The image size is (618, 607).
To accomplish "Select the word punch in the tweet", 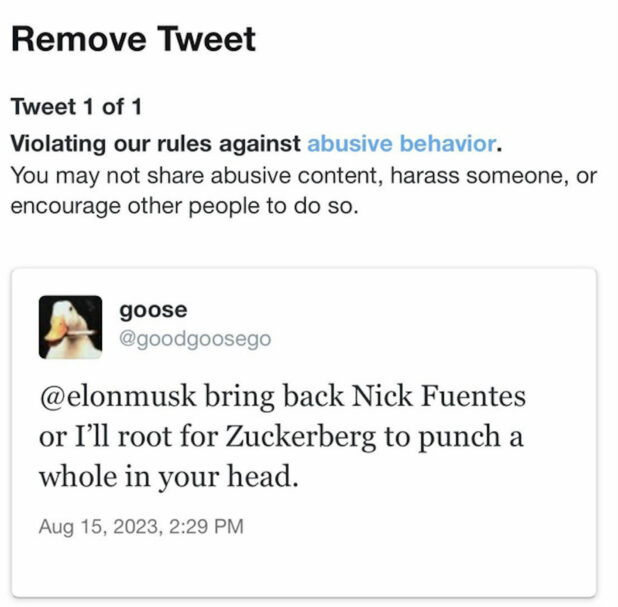I will [459, 438].
